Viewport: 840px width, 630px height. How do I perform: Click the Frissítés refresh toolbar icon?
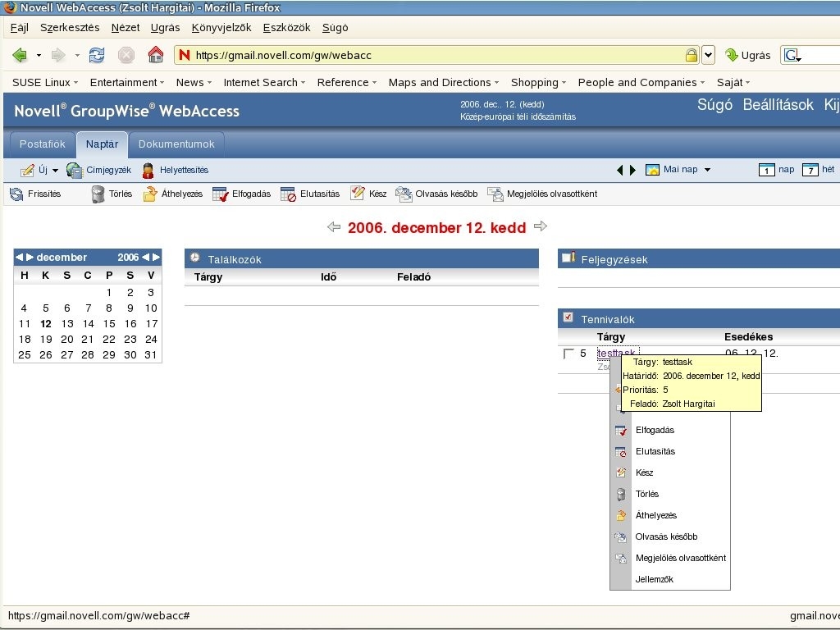(16, 194)
